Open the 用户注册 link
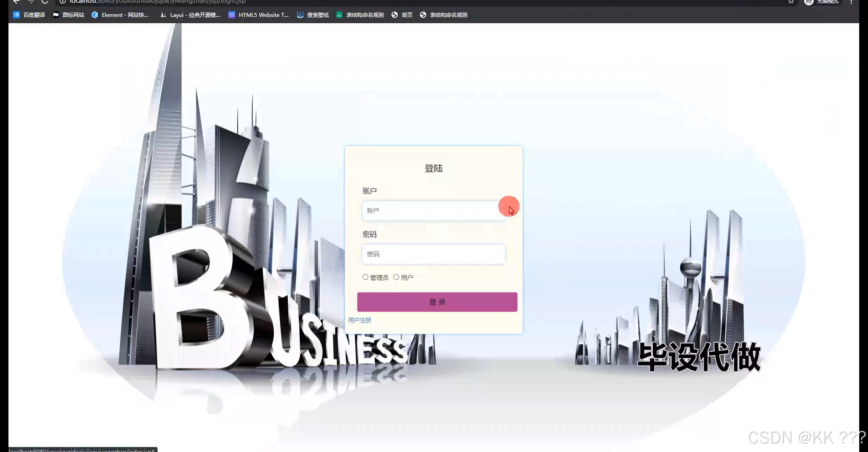This screenshot has height=452, width=868. (x=359, y=320)
